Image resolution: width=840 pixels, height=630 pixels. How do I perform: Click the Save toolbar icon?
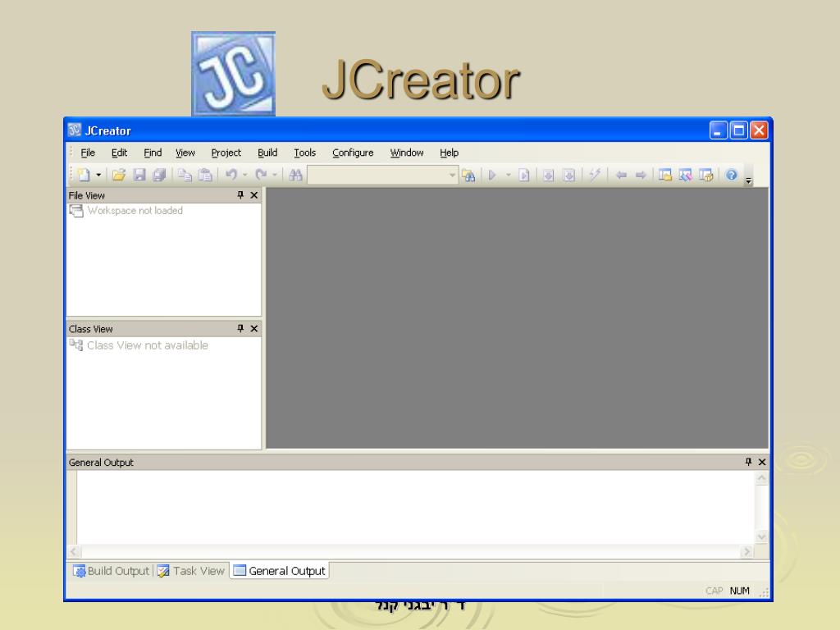[x=139, y=175]
